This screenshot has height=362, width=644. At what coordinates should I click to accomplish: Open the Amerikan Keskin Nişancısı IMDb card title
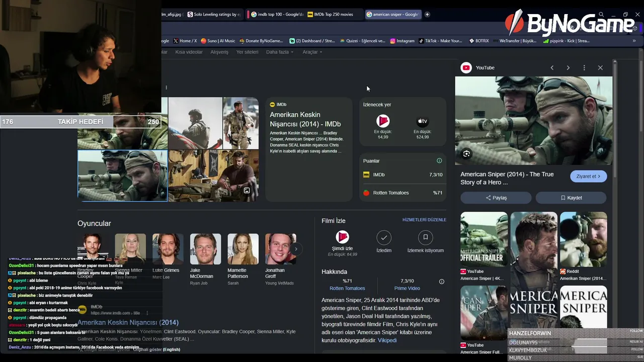point(305,119)
